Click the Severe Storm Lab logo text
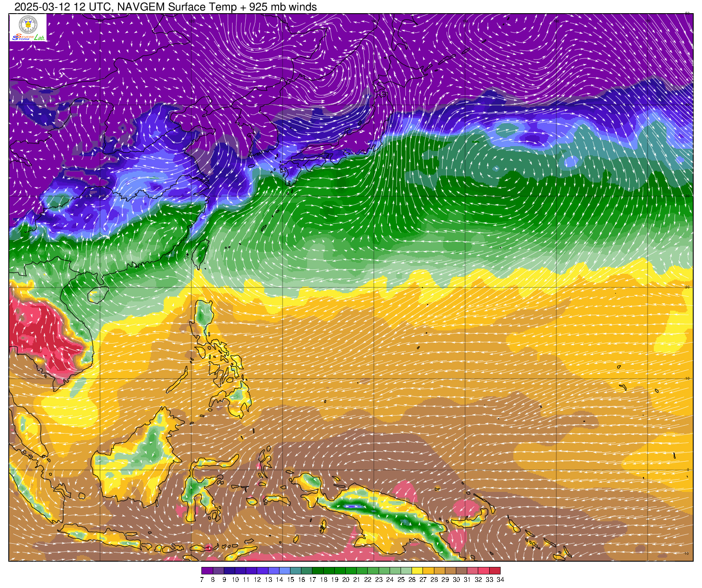The image size is (702, 588). (x=28, y=38)
